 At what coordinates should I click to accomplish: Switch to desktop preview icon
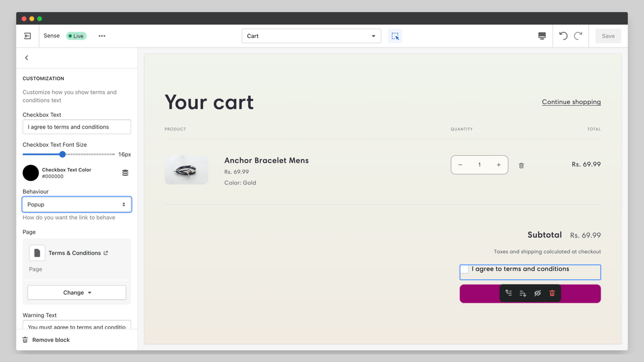pos(542,36)
